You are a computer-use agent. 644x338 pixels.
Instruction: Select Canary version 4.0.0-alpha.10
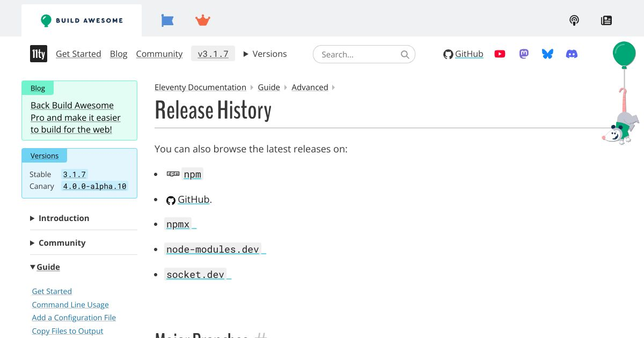(x=94, y=186)
